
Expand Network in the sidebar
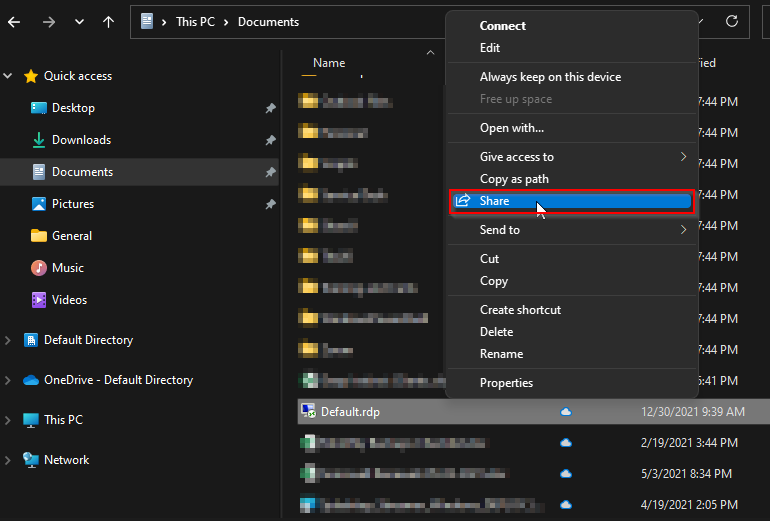click(8, 460)
